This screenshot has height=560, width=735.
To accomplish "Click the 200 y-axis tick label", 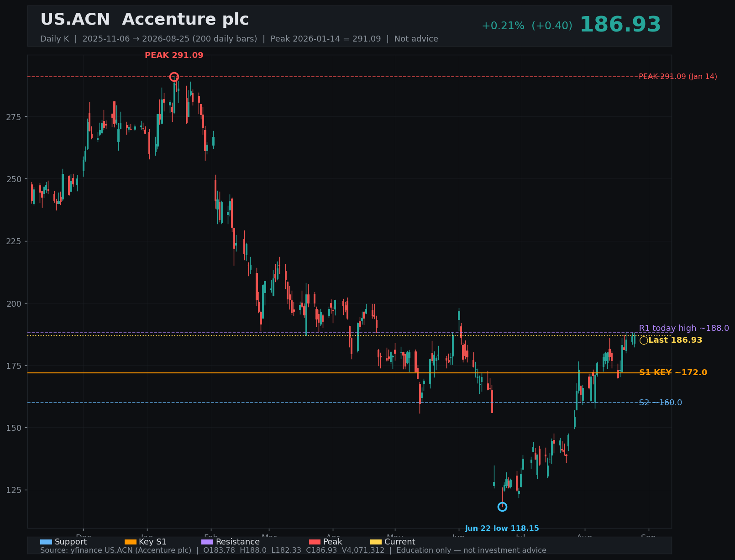I will click(14, 304).
